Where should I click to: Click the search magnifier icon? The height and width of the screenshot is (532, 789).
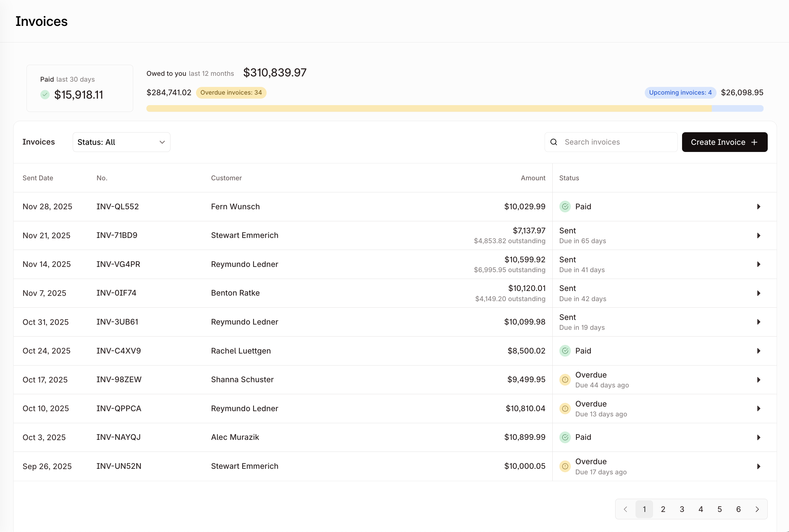(553, 142)
